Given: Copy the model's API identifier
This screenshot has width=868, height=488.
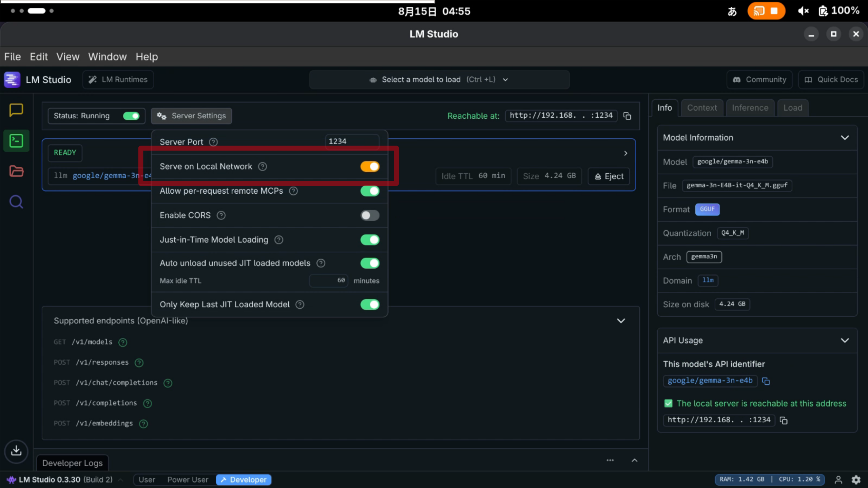Looking at the screenshot, I should pyautogui.click(x=766, y=381).
